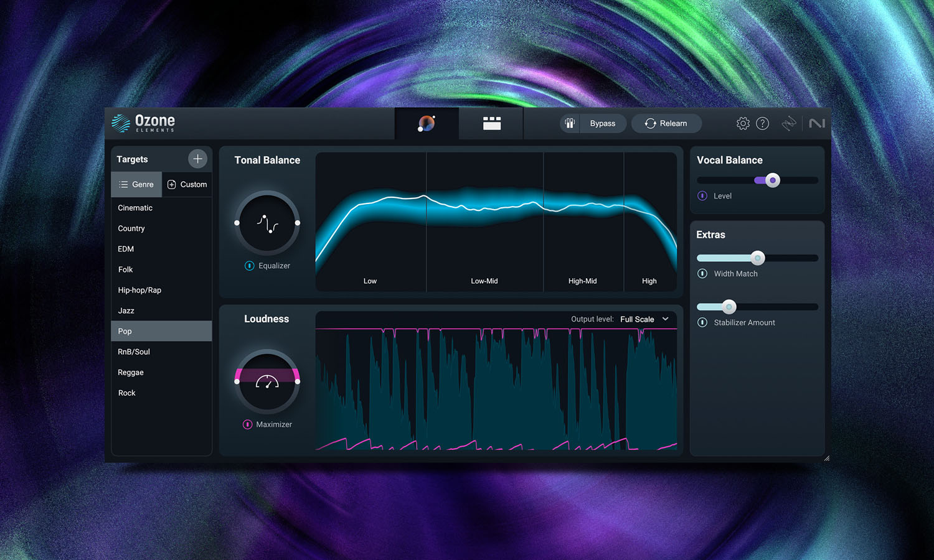Toggle the Equalizer power button

coord(250,266)
